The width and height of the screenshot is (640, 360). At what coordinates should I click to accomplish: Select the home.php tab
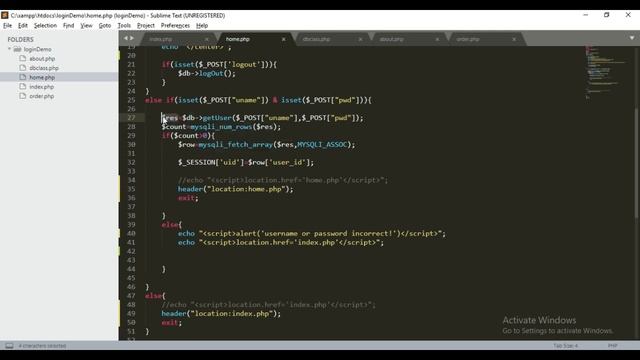(238, 39)
